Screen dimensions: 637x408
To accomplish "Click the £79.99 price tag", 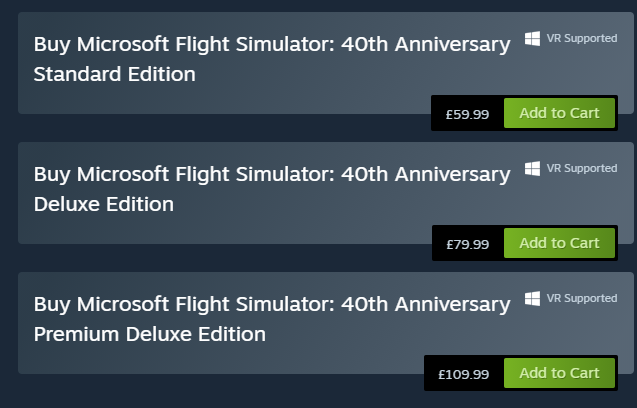I will click(x=467, y=244).
